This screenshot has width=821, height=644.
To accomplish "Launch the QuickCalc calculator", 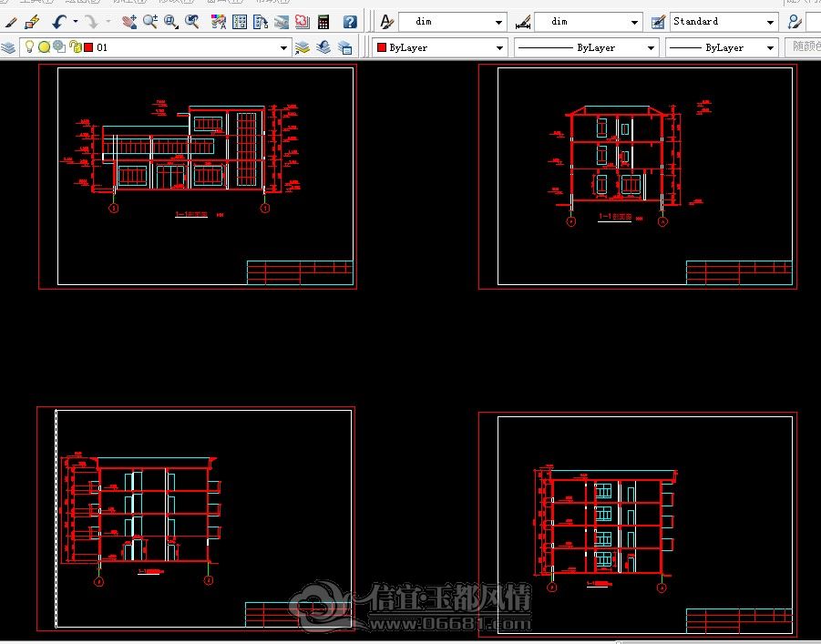I will point(323,22).
